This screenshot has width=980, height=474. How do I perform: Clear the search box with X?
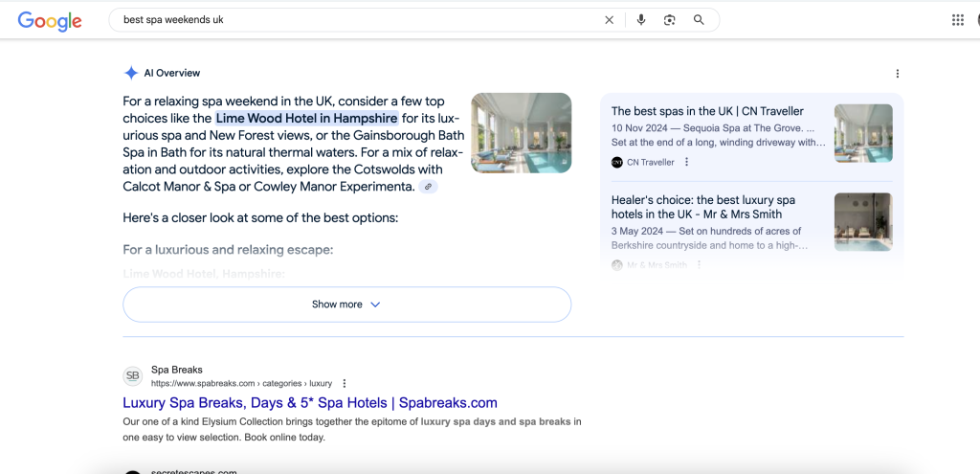coord(609,20)
